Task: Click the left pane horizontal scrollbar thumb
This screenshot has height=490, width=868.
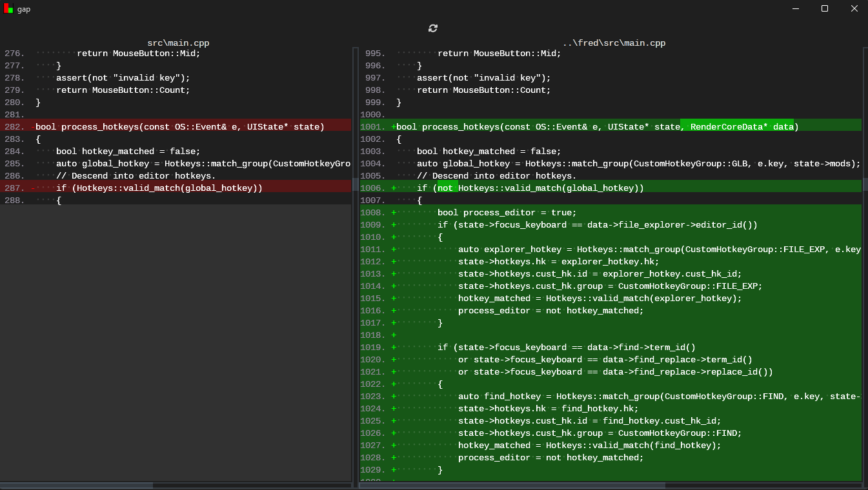Action: pos(76,485)
